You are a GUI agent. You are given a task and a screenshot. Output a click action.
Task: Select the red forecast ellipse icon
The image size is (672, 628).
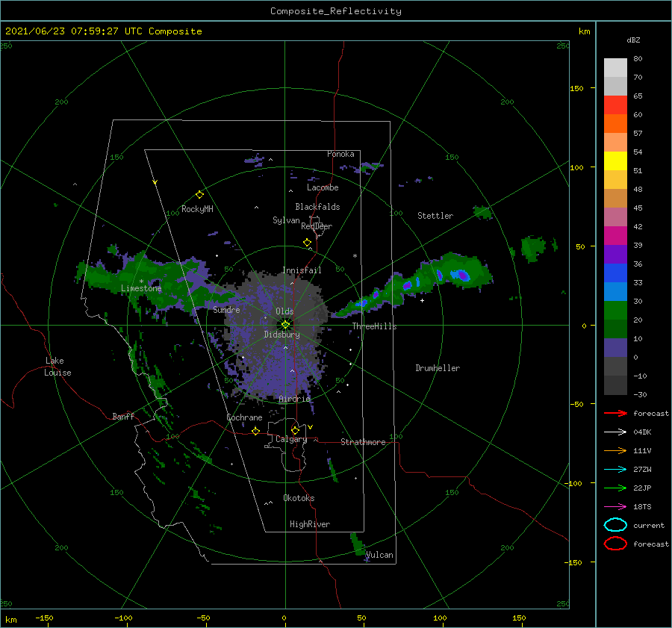click(x=615, y=544)
